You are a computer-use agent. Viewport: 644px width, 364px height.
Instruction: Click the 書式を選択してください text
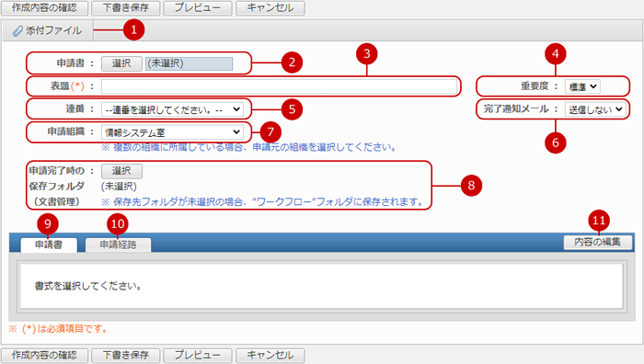88,286
